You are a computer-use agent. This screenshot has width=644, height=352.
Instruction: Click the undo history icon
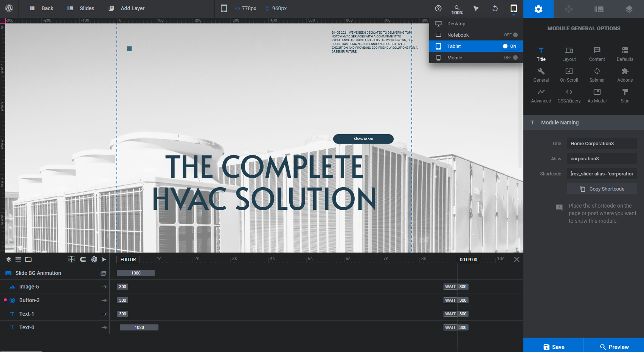pos(495,8)
